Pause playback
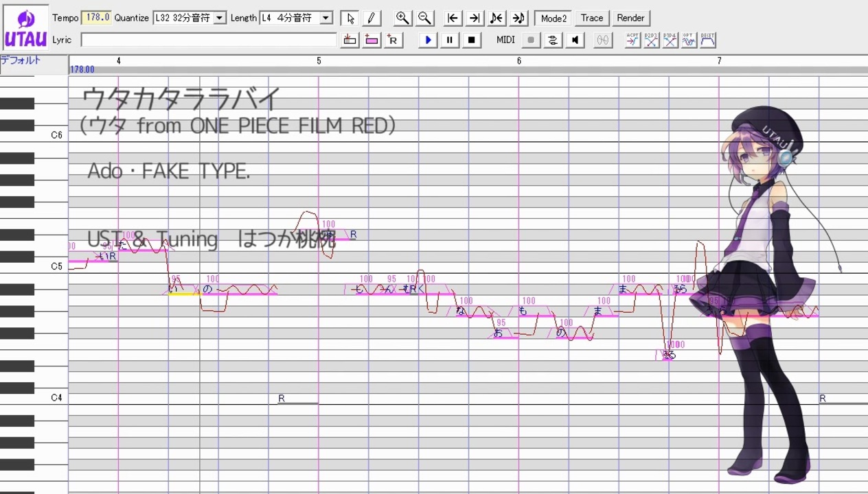Screen dimensions: 868x494 pyautogui.click(x=449, y=40)
